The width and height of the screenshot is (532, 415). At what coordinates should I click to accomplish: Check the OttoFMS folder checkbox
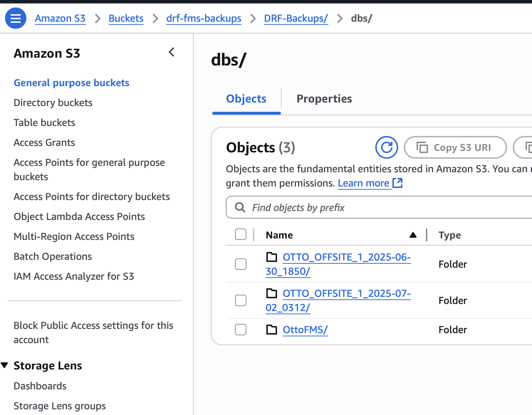tap(241, 330)
